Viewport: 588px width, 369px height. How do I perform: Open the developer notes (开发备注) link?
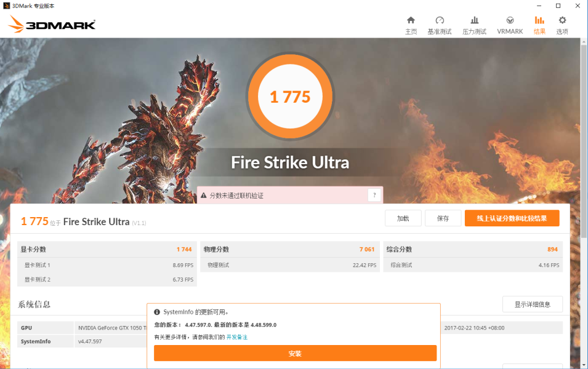pos(237,337)
